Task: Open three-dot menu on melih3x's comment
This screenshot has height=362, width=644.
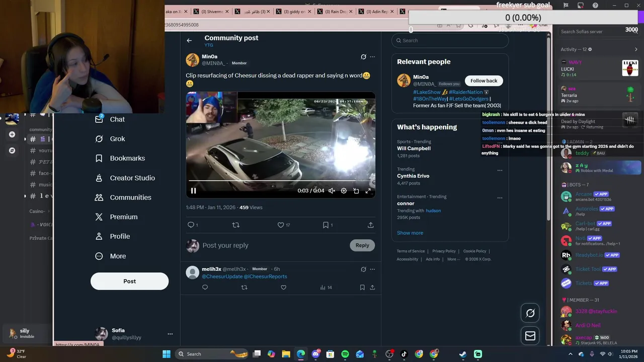Action: point(372,269)
